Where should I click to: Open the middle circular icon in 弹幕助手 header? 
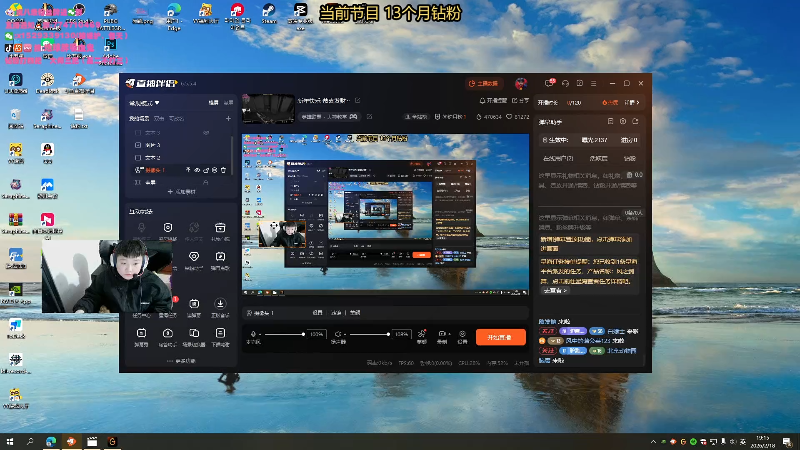(623, 121)
